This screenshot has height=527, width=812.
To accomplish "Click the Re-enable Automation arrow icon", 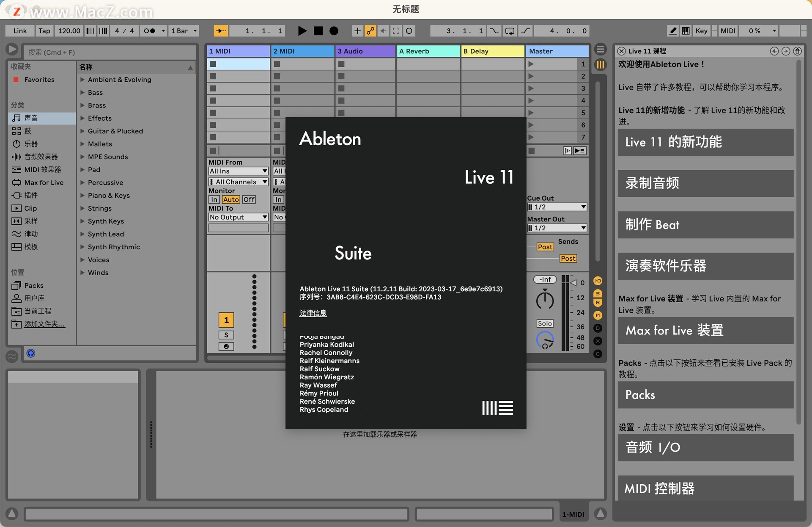I will tap(383, 31).
